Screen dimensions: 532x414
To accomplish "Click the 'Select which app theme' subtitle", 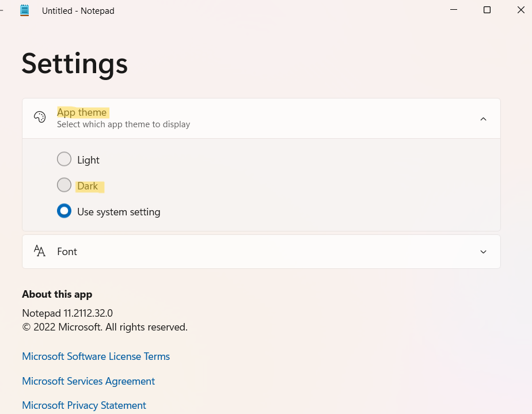I will [x=123, y=124].
